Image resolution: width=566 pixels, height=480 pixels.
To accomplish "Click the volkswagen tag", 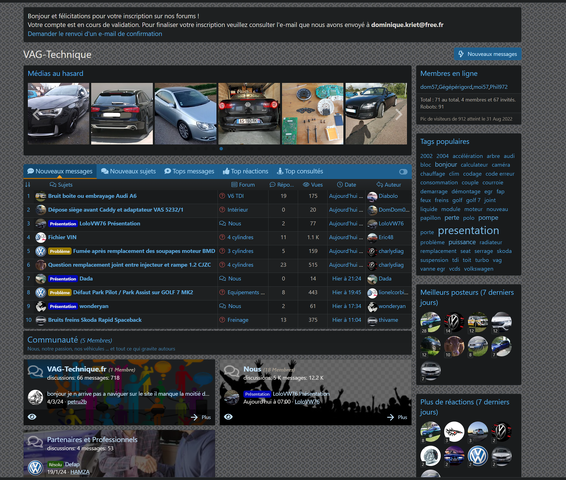I will tap(478, 269).
